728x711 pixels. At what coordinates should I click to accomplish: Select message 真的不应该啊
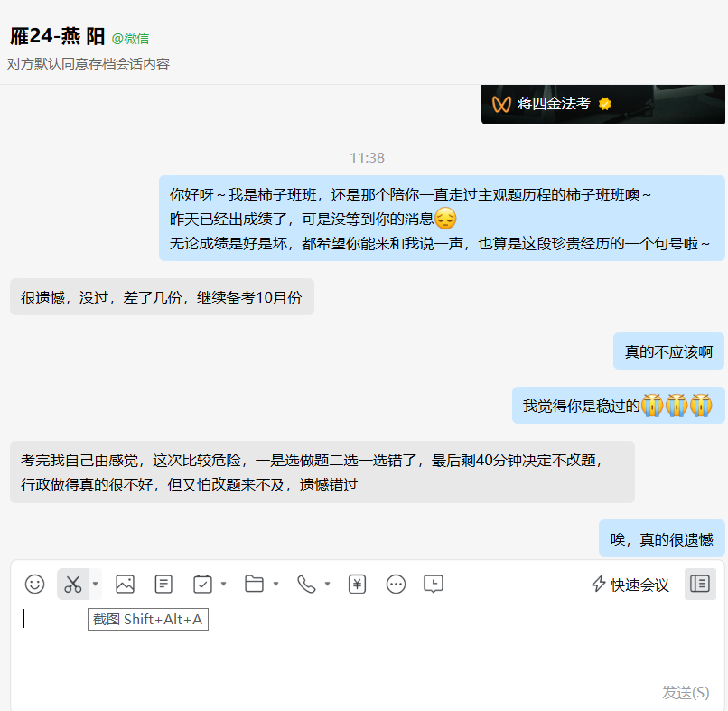pyautogui.click(x=668, y=351)
